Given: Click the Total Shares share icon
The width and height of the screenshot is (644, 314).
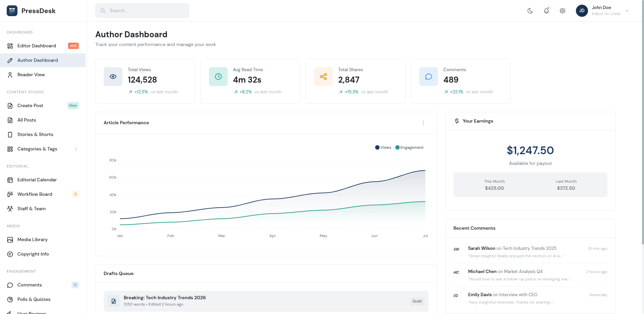Looking at the screenshot, I should [x=323, y=76].
